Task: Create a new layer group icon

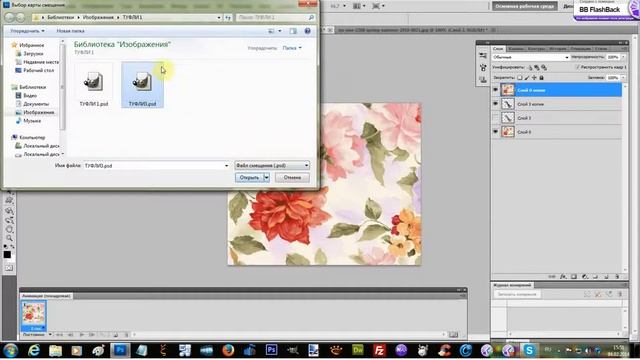Action: pyautogui.click(x=596, y=276)
